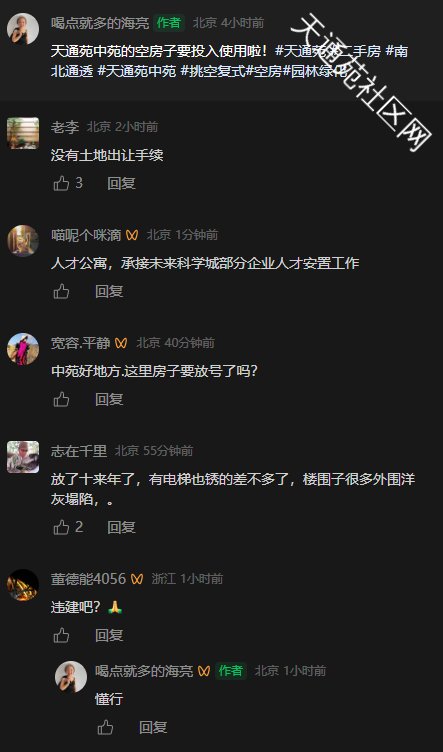The width and height of the screenshot is (443, 752).
Task: Click the member badge beside 喵呢个咪滴
Action: pos(132,235)
